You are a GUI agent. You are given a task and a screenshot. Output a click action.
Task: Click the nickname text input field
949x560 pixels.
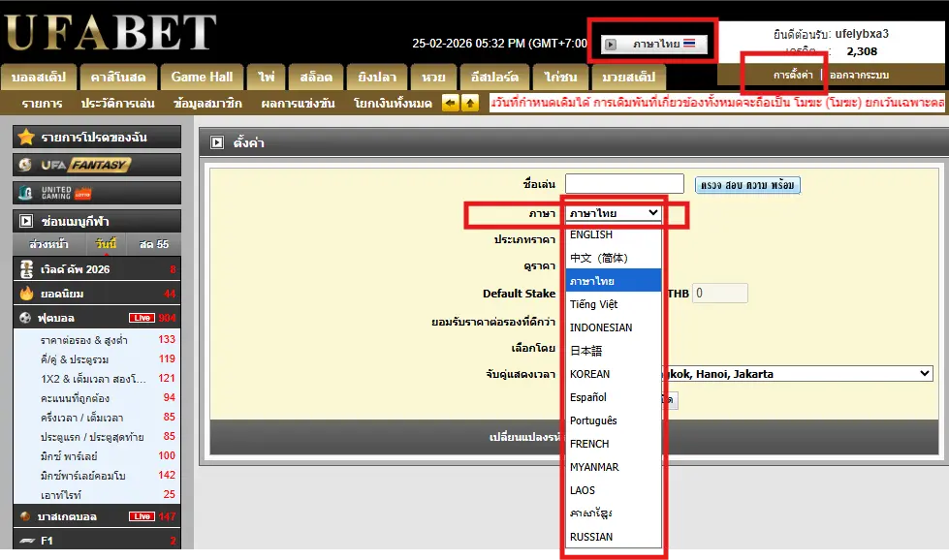point(624,184)
